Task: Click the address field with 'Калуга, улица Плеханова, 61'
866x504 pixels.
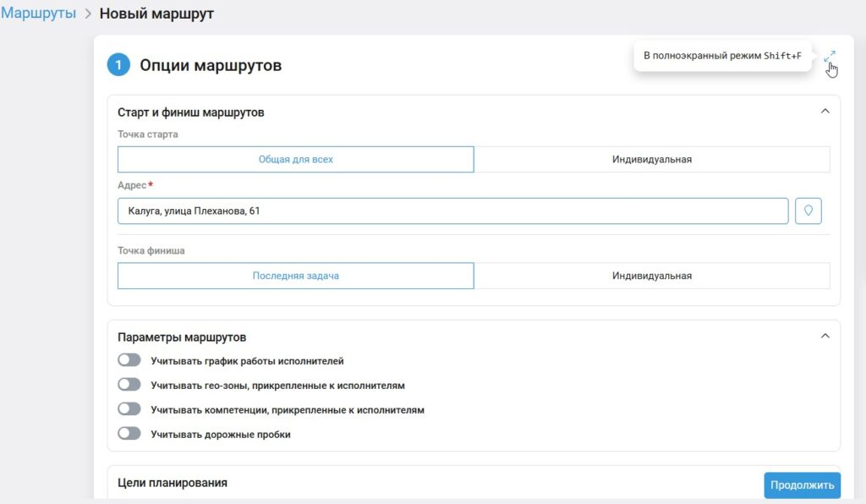Action: point(452,211)
